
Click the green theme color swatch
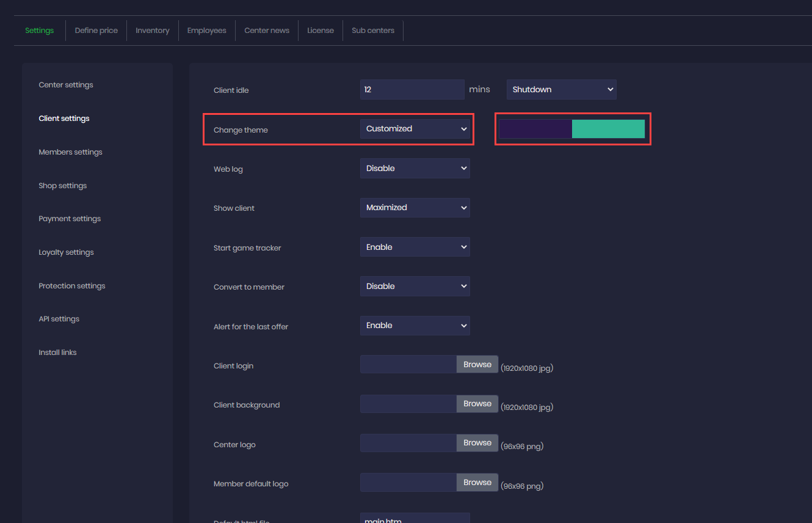coord(608,129)
